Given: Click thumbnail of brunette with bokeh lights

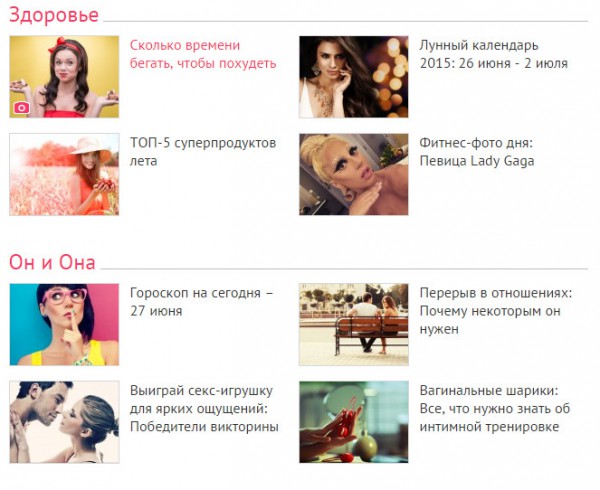Looking at the screenshot, I should coord(354,77).
